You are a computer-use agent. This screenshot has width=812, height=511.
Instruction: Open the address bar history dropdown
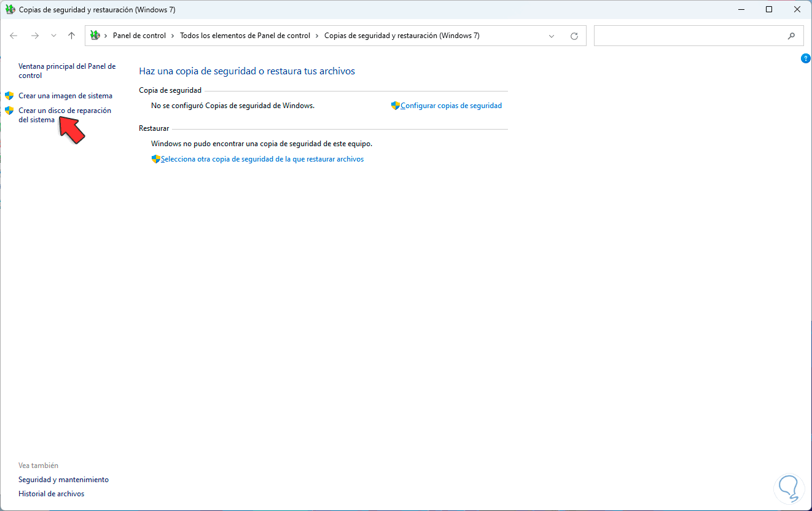pos(552,36)
